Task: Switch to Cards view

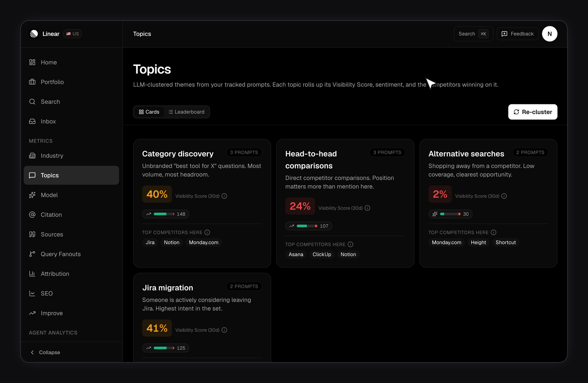Action: coord(149,112)
